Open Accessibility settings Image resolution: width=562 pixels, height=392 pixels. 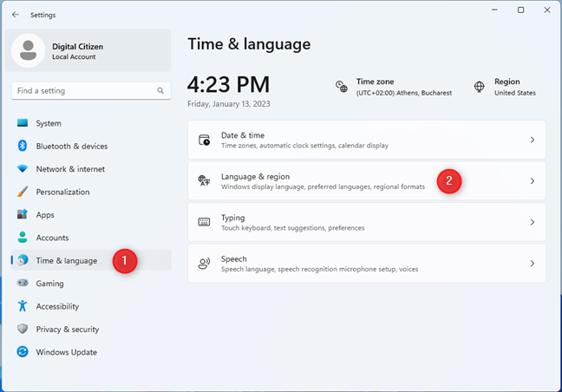click(x=57, y=306)
